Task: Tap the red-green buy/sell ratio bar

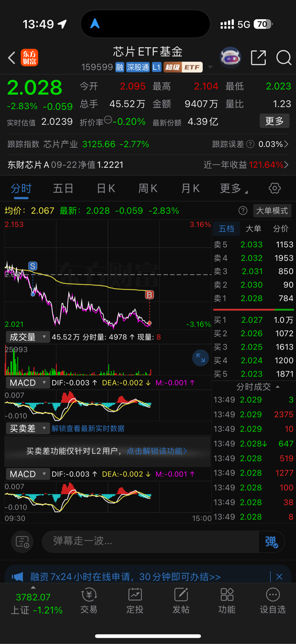Action: tap(253, 309)
